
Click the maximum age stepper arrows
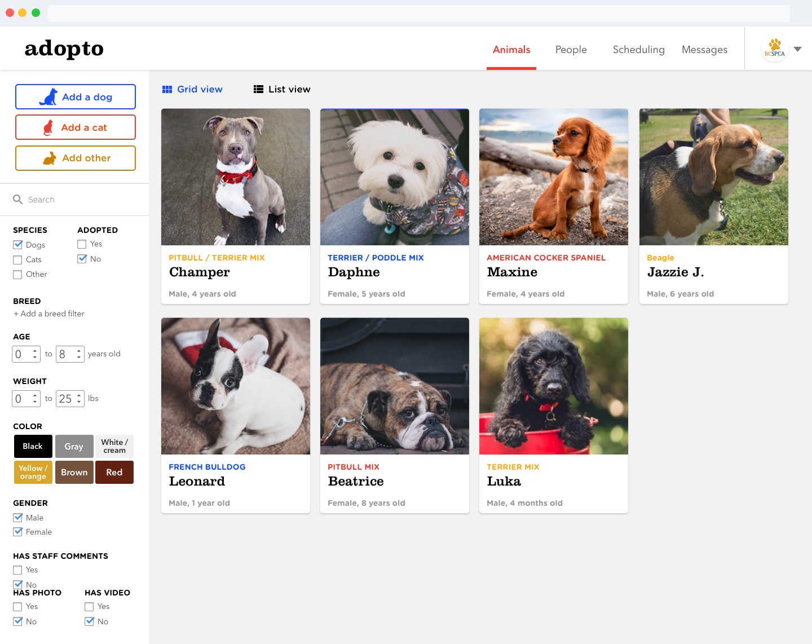coord(79,354)
